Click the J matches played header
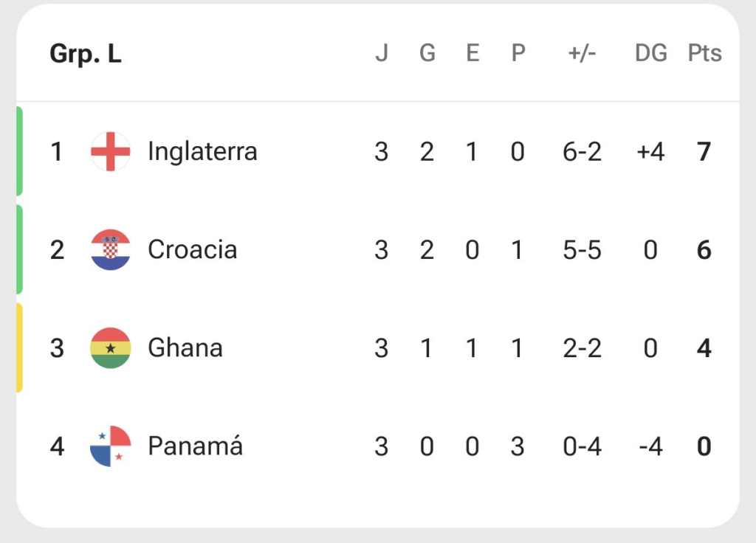Image resolution: width=756 pixels, height=543 pixels. point(382,53)
